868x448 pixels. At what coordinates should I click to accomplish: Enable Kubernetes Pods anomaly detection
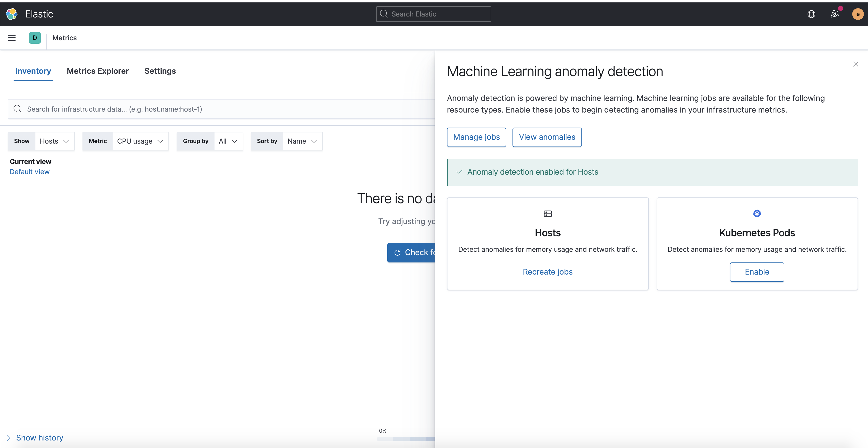point(757,272)
